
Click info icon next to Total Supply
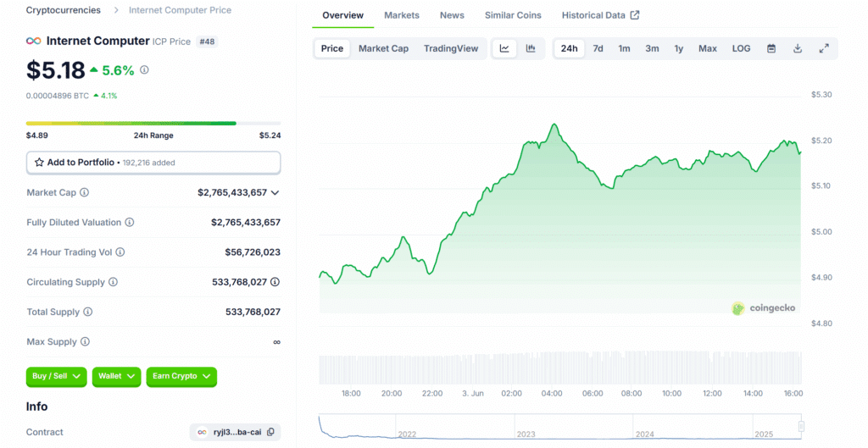click(88, 312)
